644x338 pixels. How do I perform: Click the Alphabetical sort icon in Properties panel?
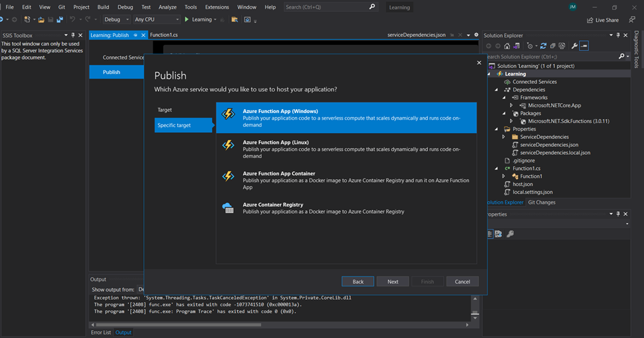click(498, 234)
